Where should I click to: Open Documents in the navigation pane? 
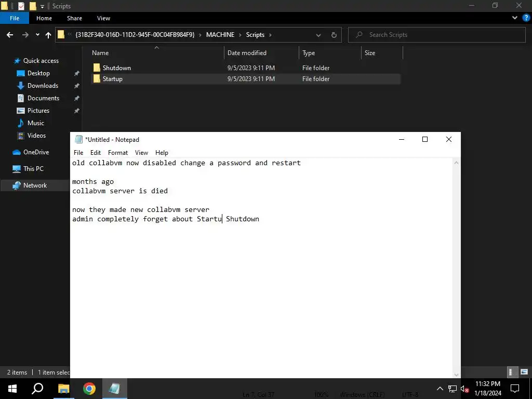tap(43, 98)
